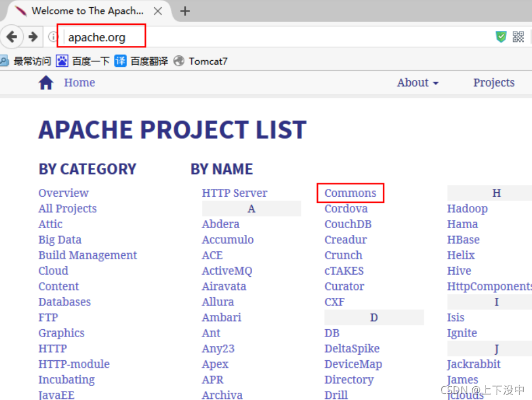Screen dimensions: 532x400
Task: Open the Hadoop project link
Action: pyautogui.click(x=467, y=209)
